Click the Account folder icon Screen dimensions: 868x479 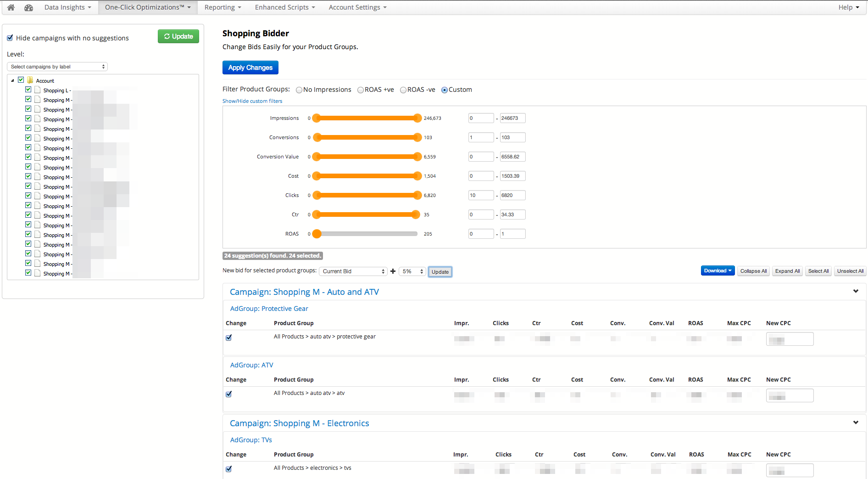click(x=30, y=80)
